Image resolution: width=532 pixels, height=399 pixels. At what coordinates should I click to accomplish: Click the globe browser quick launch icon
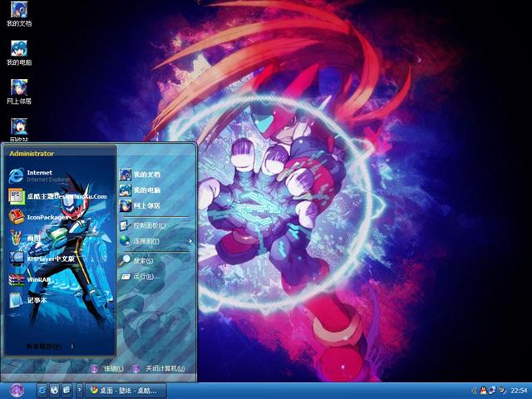tap(54, 390)
